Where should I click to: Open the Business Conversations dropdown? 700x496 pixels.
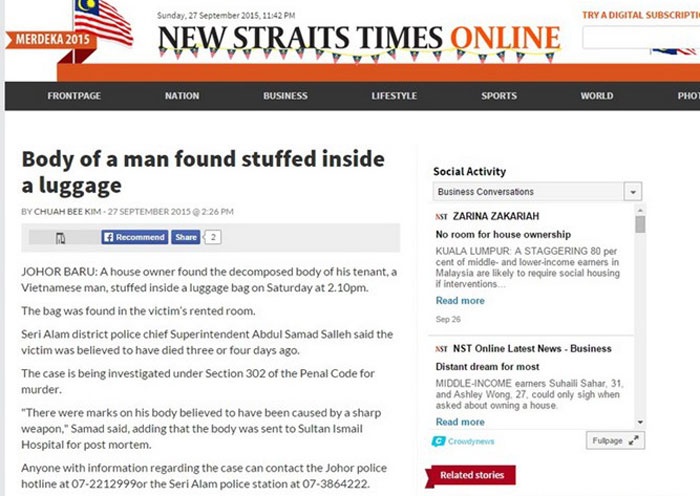coord(633,192)
